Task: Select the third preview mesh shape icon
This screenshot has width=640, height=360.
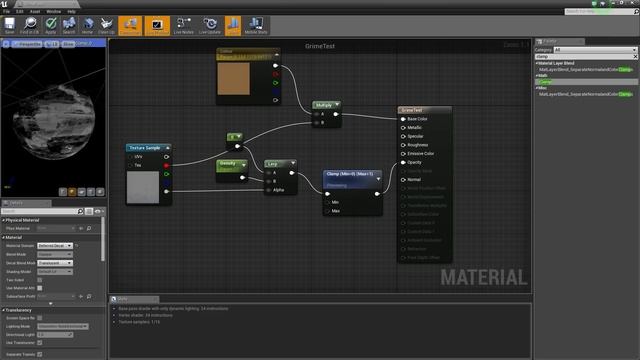Action: click(x=81, y=192)
